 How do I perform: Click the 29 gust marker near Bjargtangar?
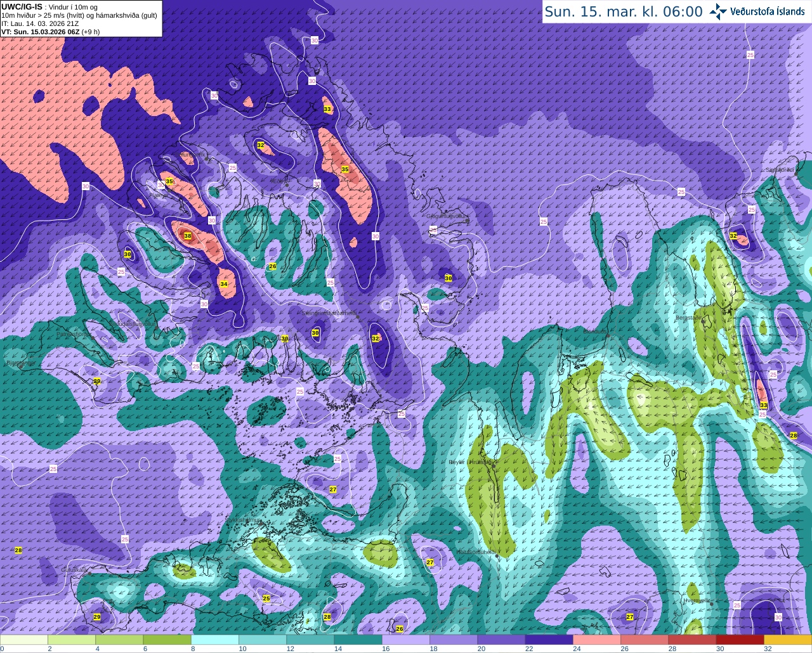click(97, 381)
